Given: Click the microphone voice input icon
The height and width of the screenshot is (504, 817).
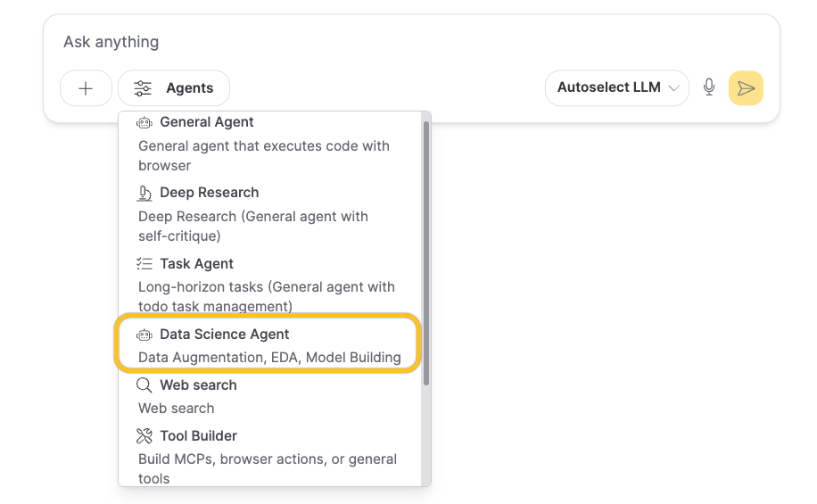Looking at the screenshot, I should (x=709, y=87).
